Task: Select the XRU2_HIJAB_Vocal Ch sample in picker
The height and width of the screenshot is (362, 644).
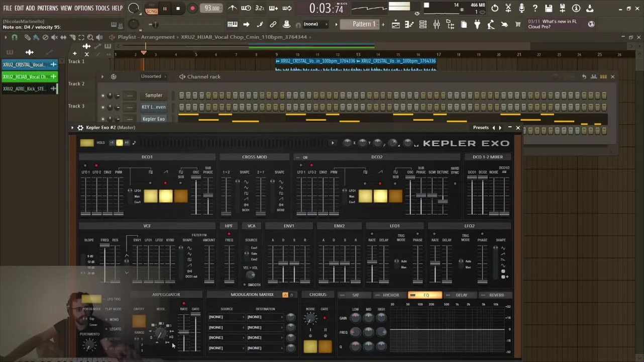Action: (29, 76)
